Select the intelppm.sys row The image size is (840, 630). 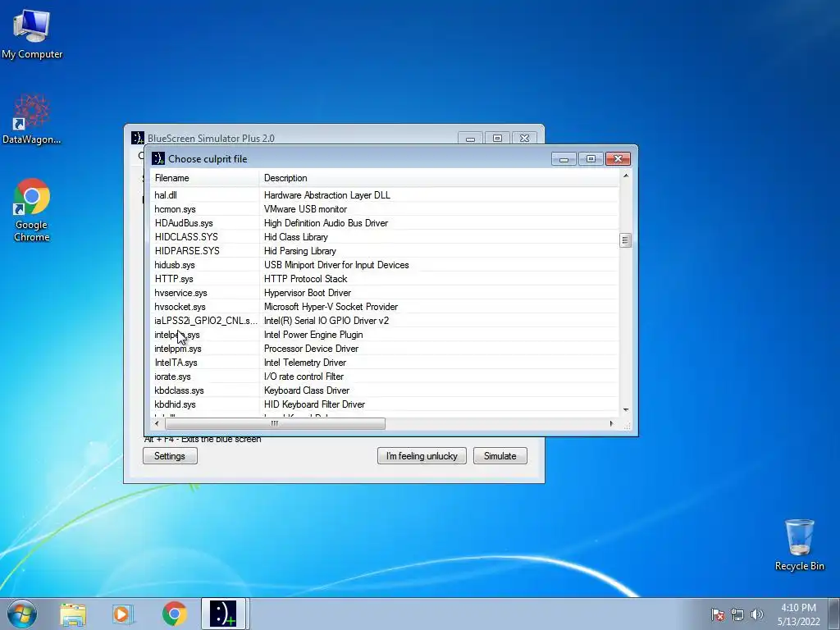pos(384,348)
